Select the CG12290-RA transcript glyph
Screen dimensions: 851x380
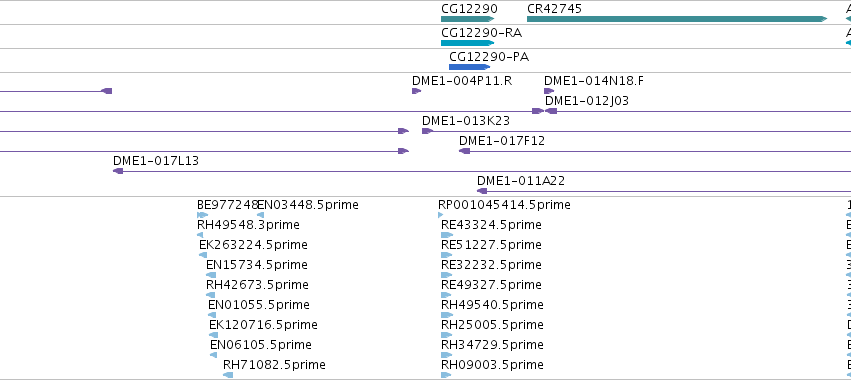[x=468, y=43]
